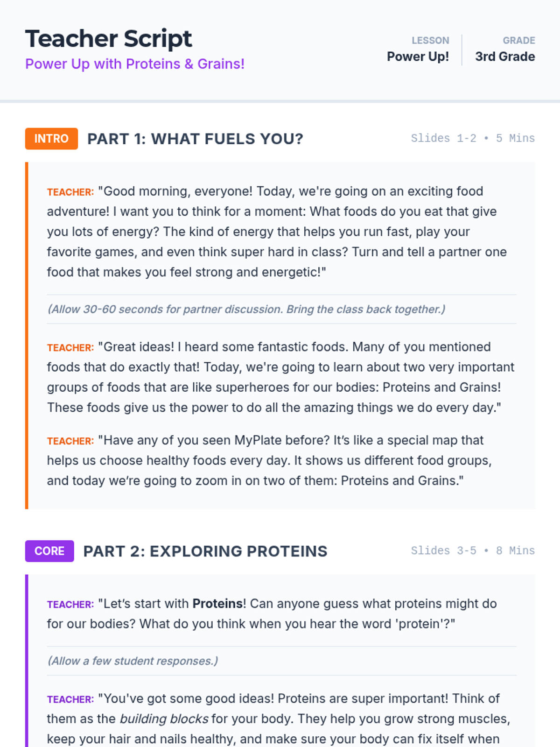This screenshot has width=560, height=747.
Task: Select the "Teacher Script" title
Action: click(x=108, y=38)
